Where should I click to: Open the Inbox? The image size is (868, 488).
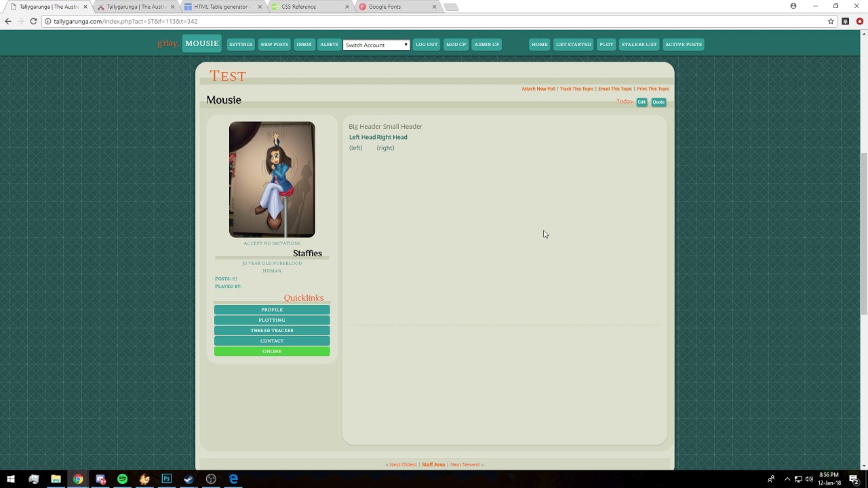(304, 45)
